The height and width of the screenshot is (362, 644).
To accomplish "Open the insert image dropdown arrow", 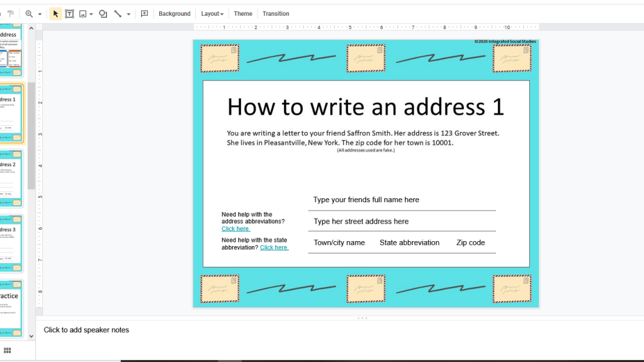I will click(x=91, y=14).
